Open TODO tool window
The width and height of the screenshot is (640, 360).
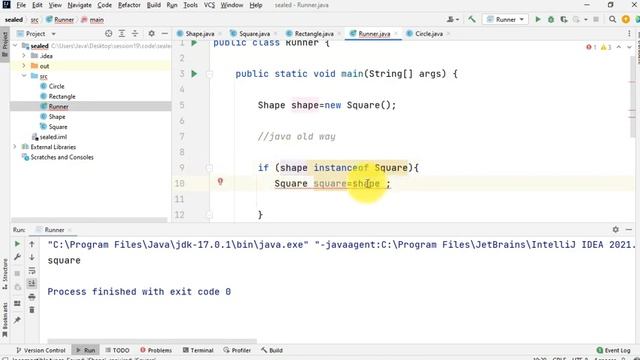(x=117, y=350)
